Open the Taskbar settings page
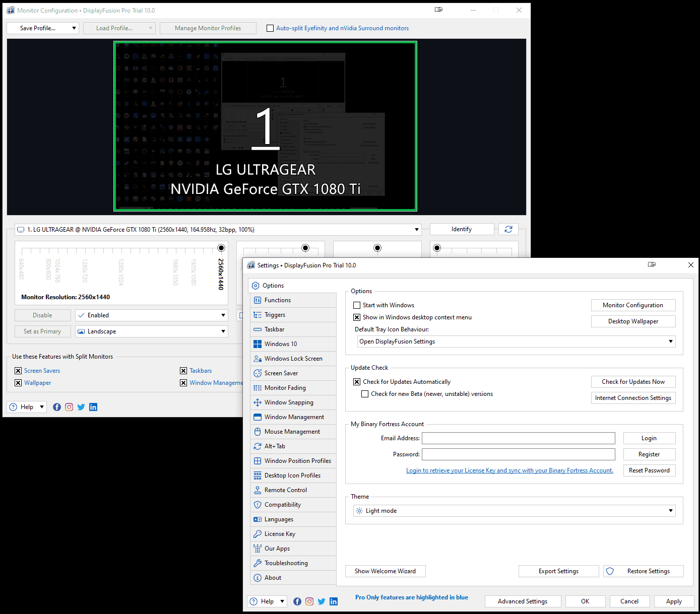700x614 pixels. point(293,329)
